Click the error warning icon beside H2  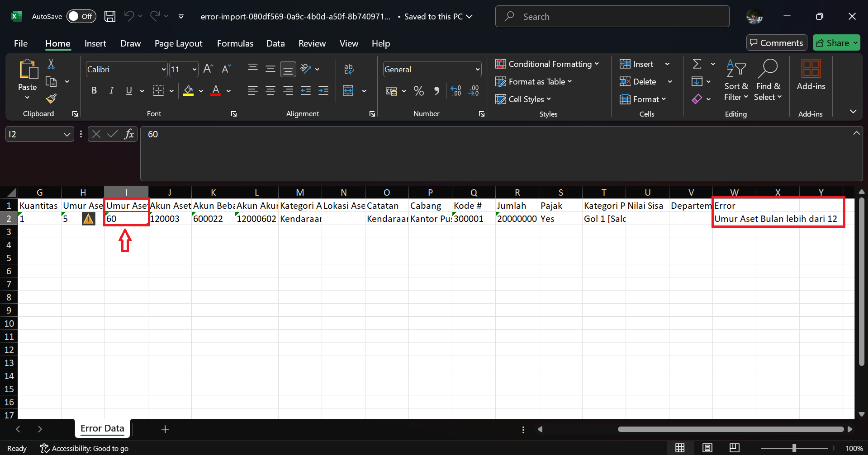point(88,219)
